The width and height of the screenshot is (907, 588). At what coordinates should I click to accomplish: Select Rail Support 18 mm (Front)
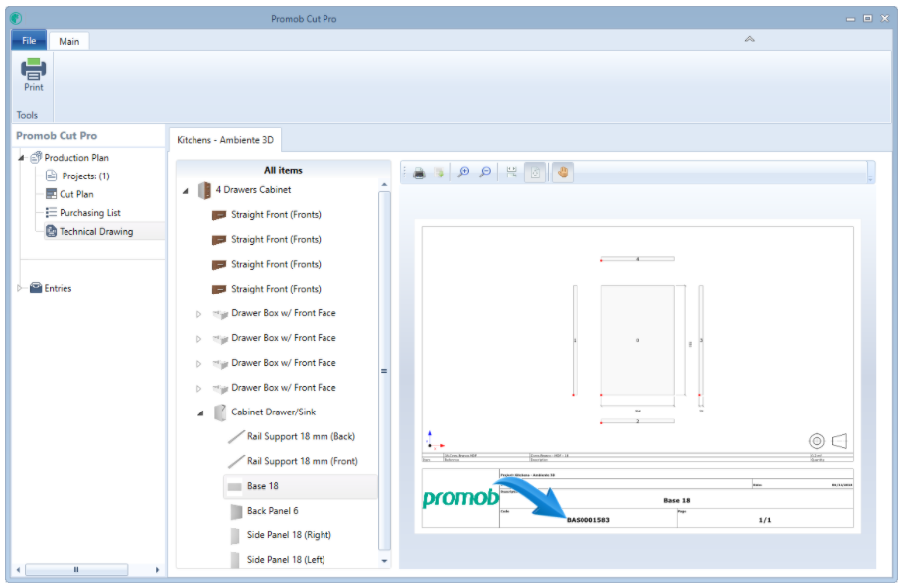(x=301, y=461)
